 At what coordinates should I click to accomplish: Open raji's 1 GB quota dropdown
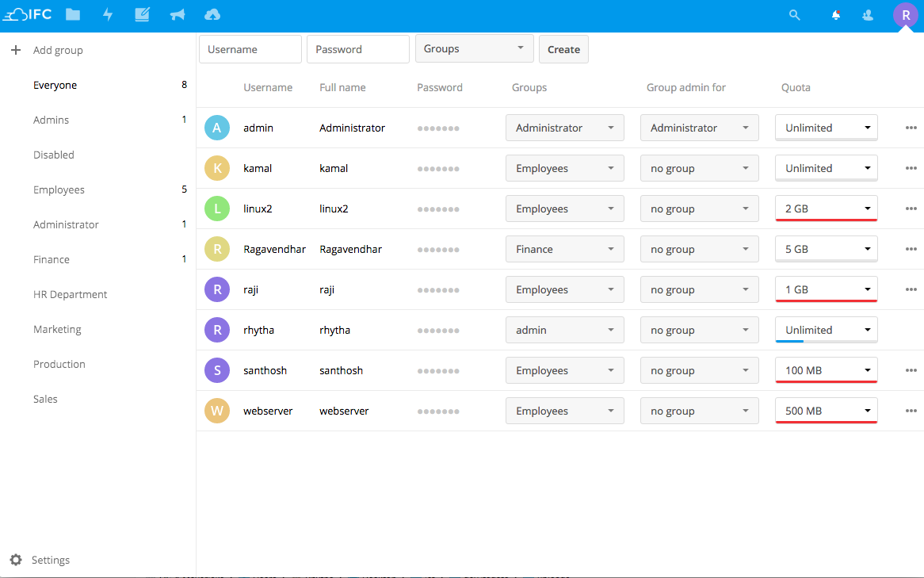click(827, 289)
